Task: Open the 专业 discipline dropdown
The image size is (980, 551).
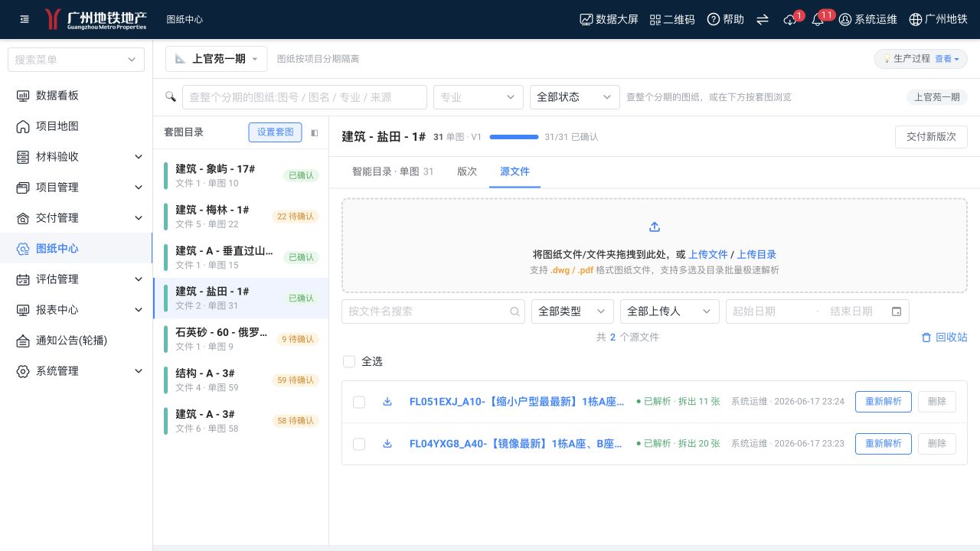Action: 479,97
